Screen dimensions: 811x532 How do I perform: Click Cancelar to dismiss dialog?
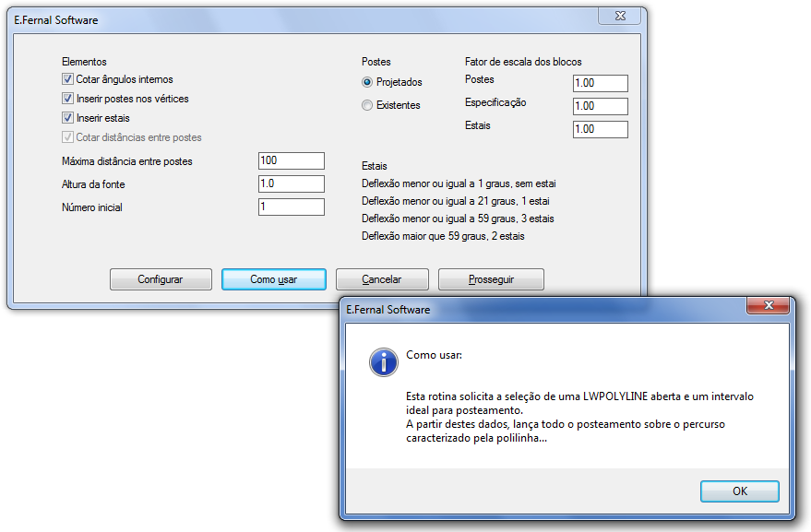(382, 279)
